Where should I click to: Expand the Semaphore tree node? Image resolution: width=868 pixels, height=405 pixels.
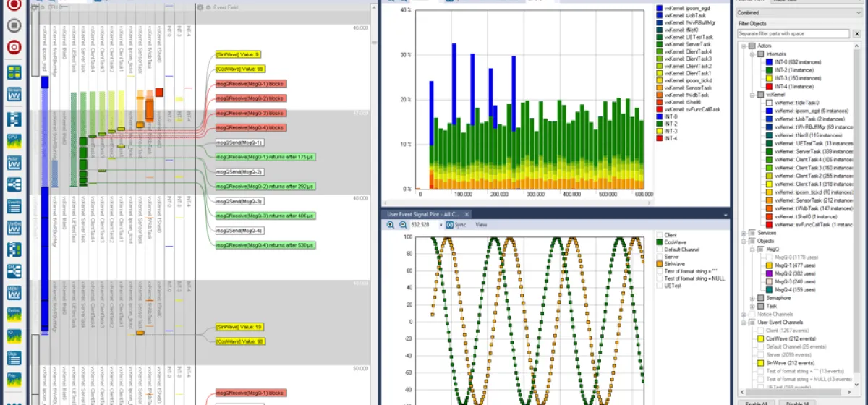[x=752, y=298]
